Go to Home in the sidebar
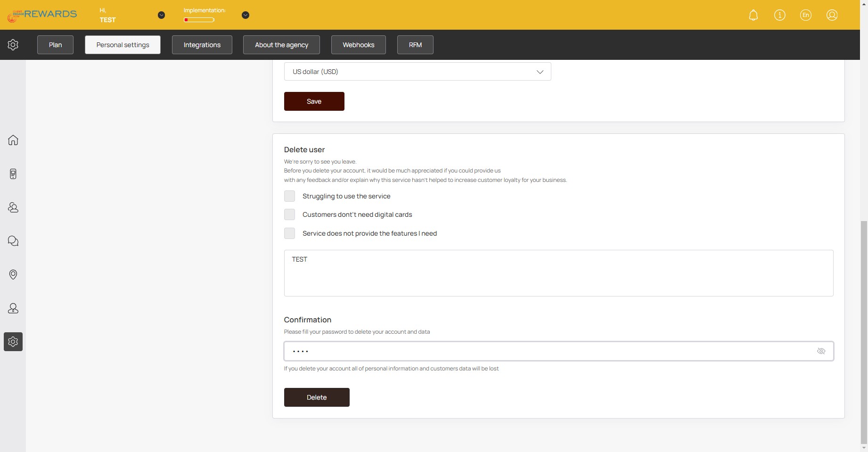 point(13,140)
